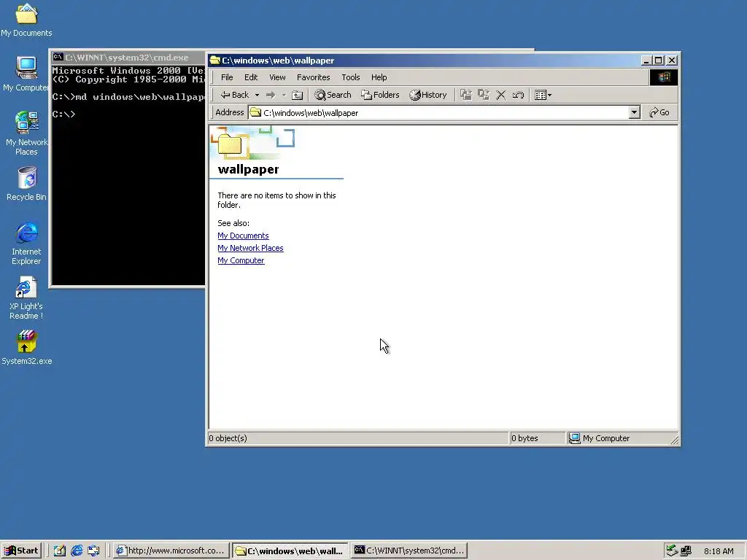Open the Tools menu
This screenshot has width=747, height=560.
[351, 77]
